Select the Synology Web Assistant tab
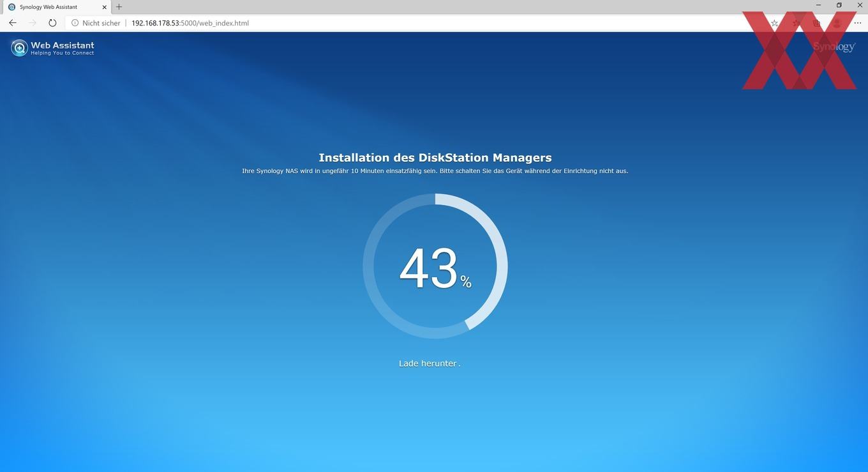This screenshot has width=868, height=472. pyautogui.click(x=56, y=7)
